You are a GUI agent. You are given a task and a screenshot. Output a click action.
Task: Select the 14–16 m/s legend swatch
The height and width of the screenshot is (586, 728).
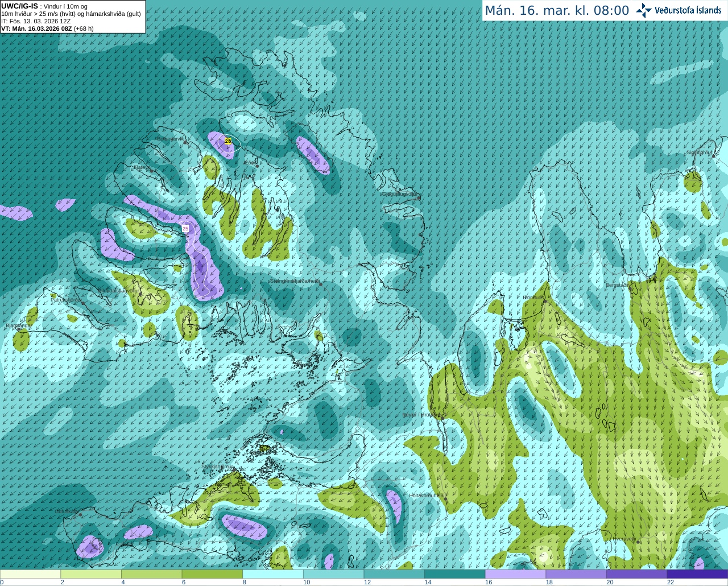pyautogui.click(x=455, y=574)
